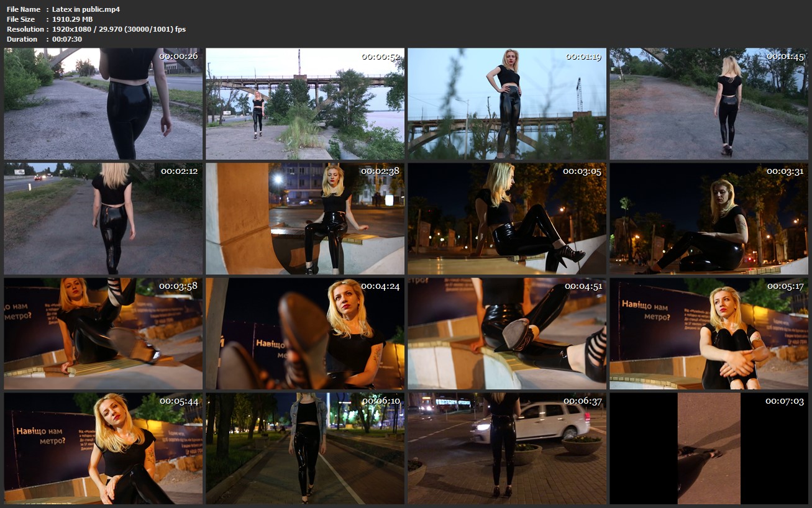
Task: Click the file name 'Latex in public.mp4'
Action: coord(86,9)
